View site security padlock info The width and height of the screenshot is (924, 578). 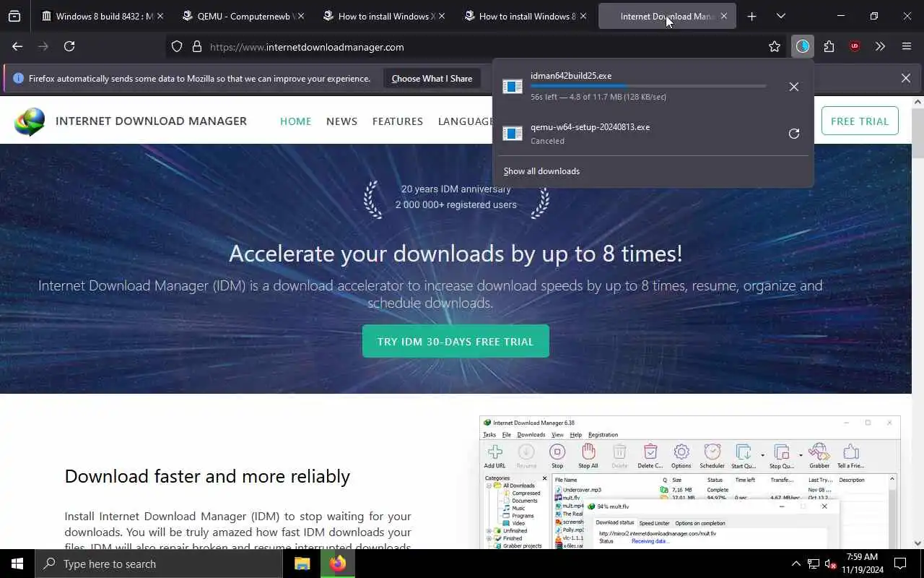tap(196, 47)
